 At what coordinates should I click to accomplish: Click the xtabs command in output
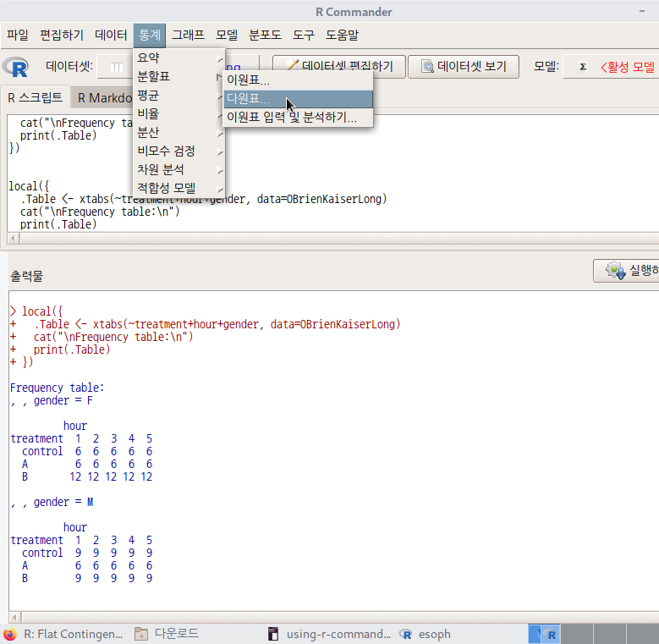(x=247, y=324)
